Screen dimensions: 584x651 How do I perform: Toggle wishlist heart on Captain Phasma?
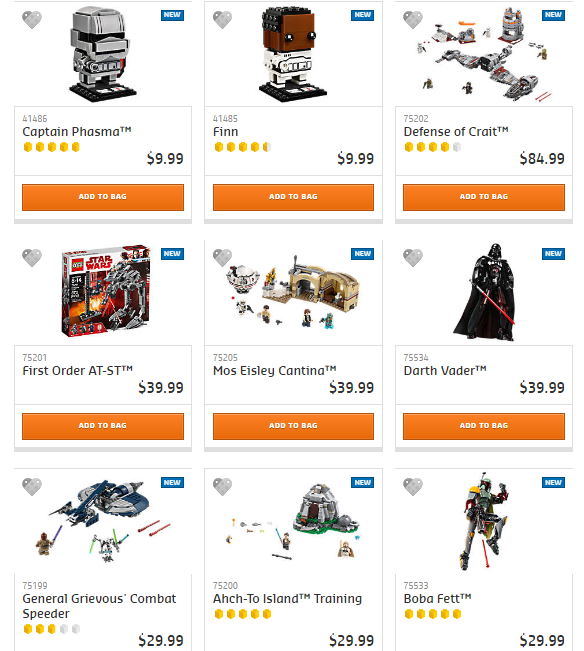tap(32, 20)
